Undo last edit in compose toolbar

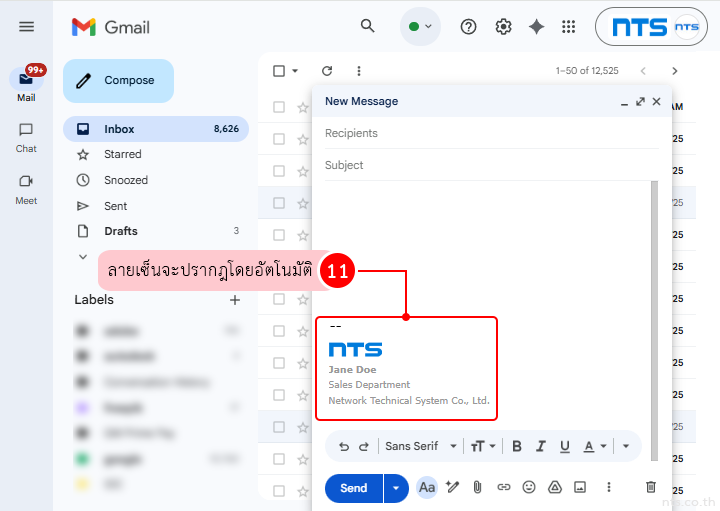pos(344,446)
